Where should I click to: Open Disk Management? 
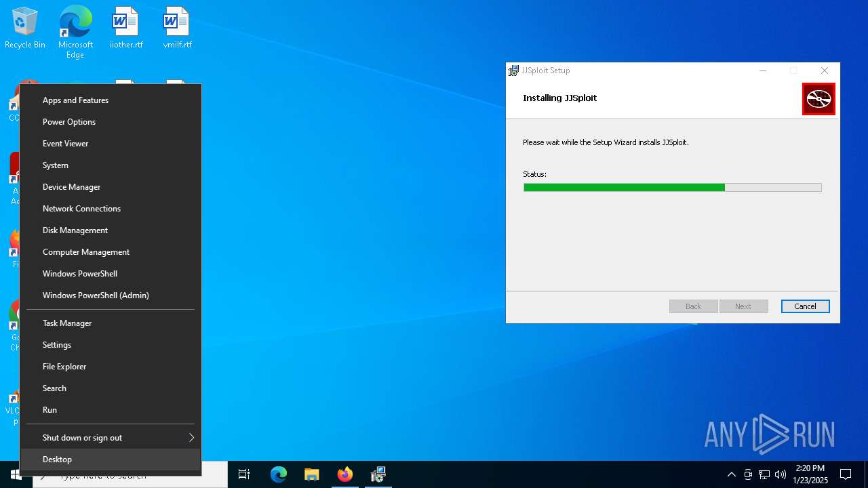111,230
